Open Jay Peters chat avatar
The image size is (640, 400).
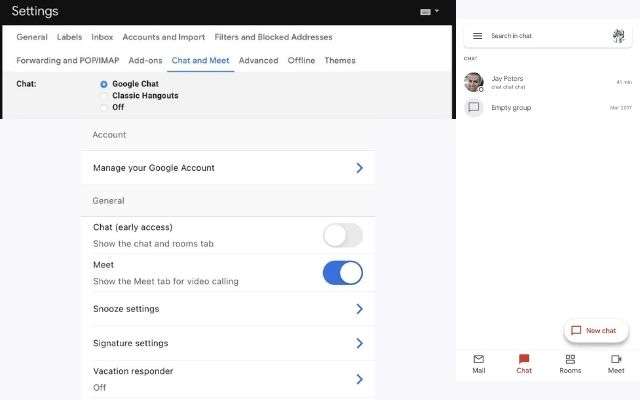coord(473,82)
